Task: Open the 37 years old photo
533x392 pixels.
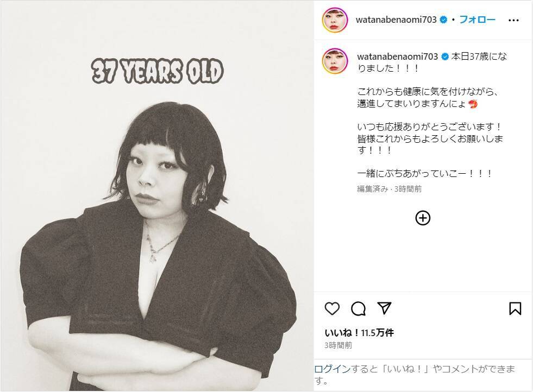Action: coord(157,196)
